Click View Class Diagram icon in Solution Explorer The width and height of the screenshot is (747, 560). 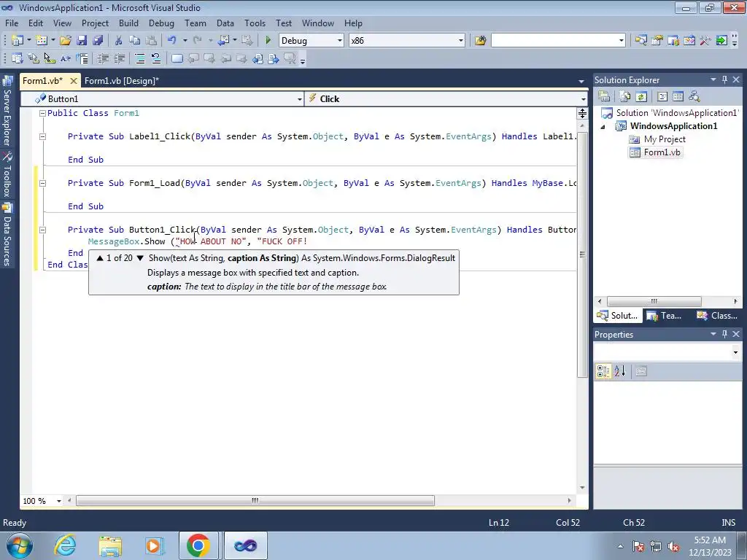[694, 97]
